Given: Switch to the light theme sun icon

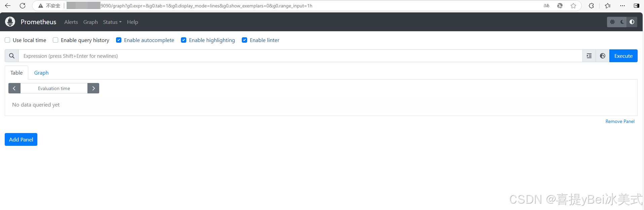Looking at the screenshot, I should click(x=612, y=22).
